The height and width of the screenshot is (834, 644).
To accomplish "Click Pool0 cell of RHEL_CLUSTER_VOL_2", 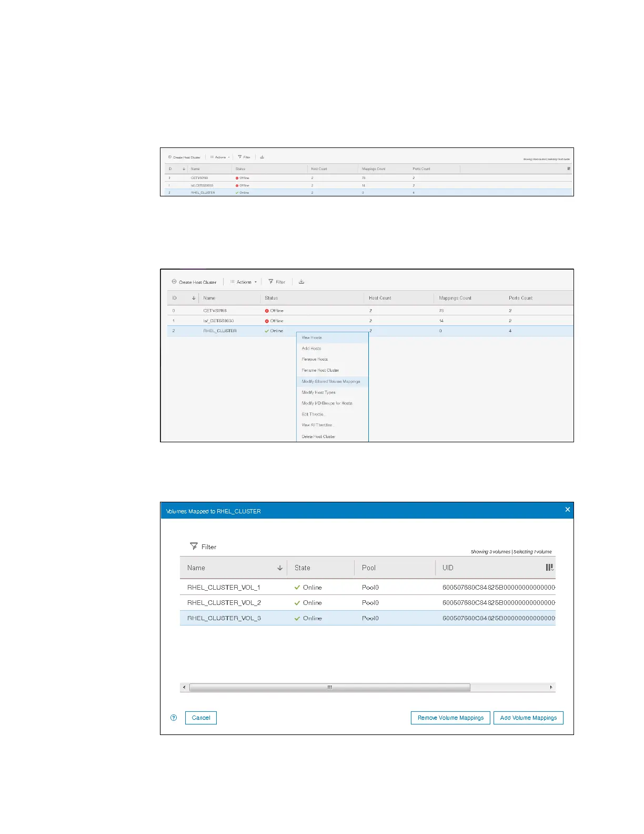I will click(x=370, y=603).
